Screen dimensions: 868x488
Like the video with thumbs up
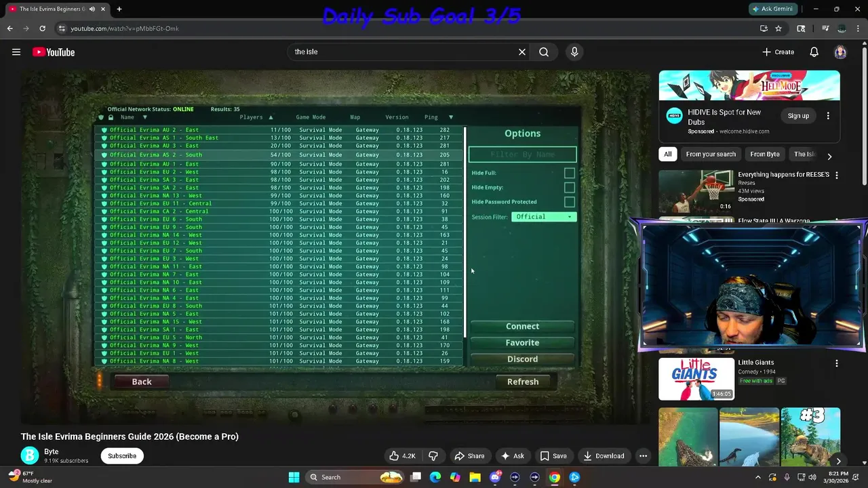point(402,455)
